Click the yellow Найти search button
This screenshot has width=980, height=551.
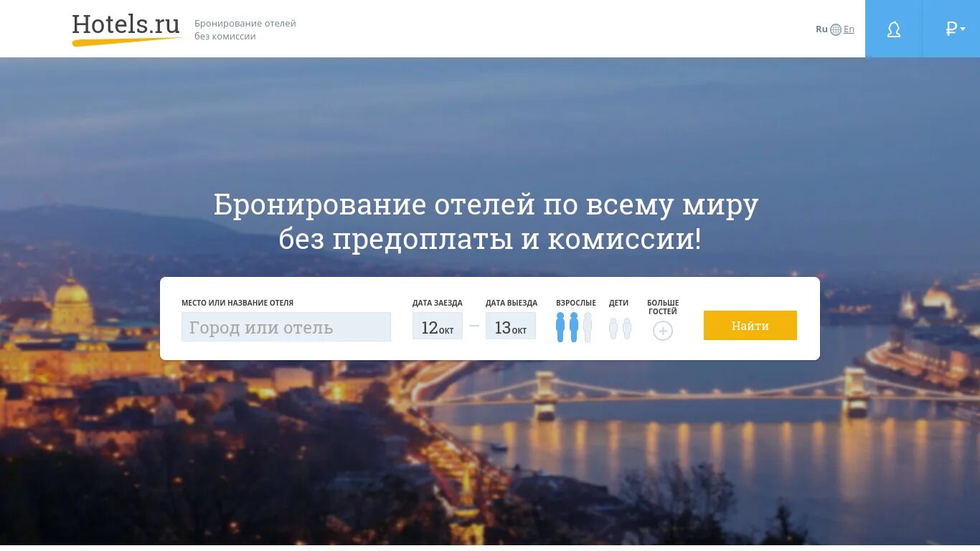coord(750,325)
